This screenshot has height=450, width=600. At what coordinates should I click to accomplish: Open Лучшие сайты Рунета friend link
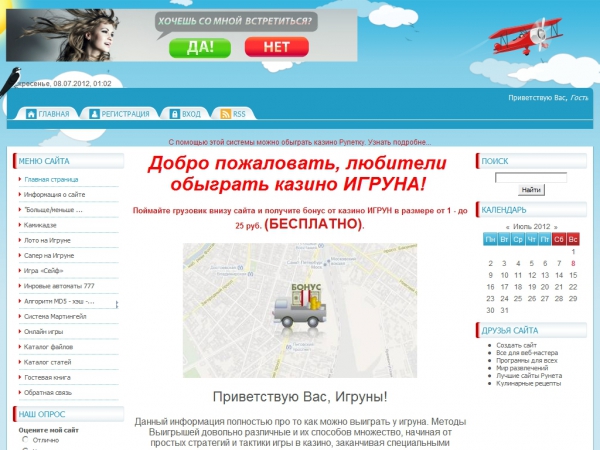pyautogui.click(x=529, y=376)
